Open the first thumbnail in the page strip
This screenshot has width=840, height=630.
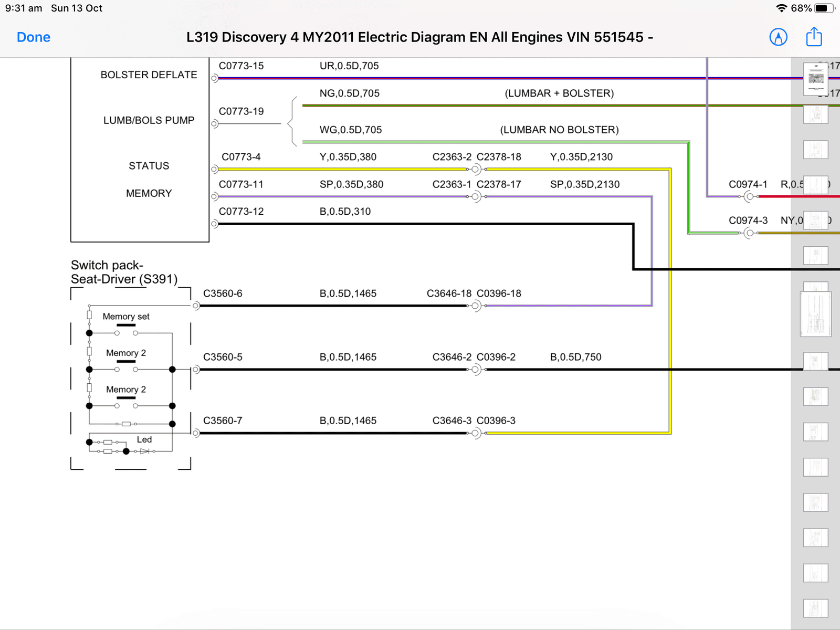[x=815, y=79]
